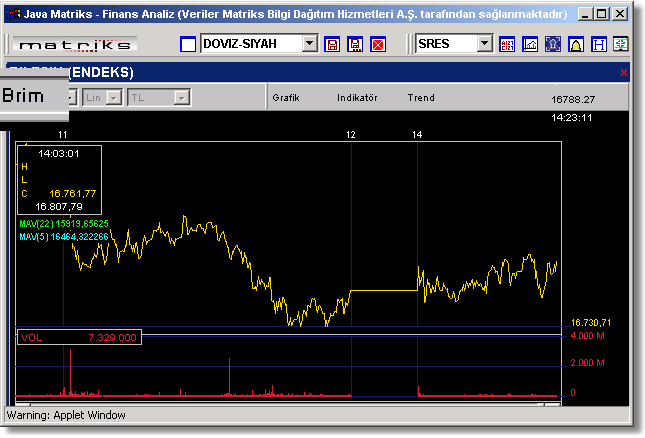Screen dimensions: 645x438
Task: Click the VOL 7.329.000 indicator label
Action: [x=79, y=338]
